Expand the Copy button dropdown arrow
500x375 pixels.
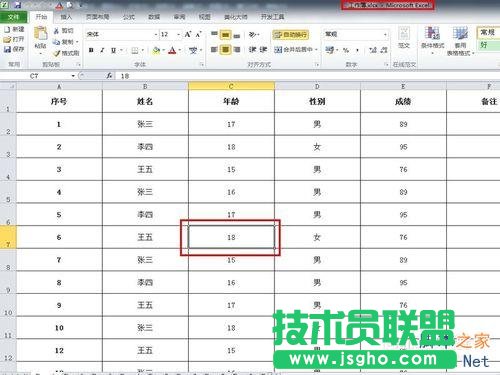point(77,42)
